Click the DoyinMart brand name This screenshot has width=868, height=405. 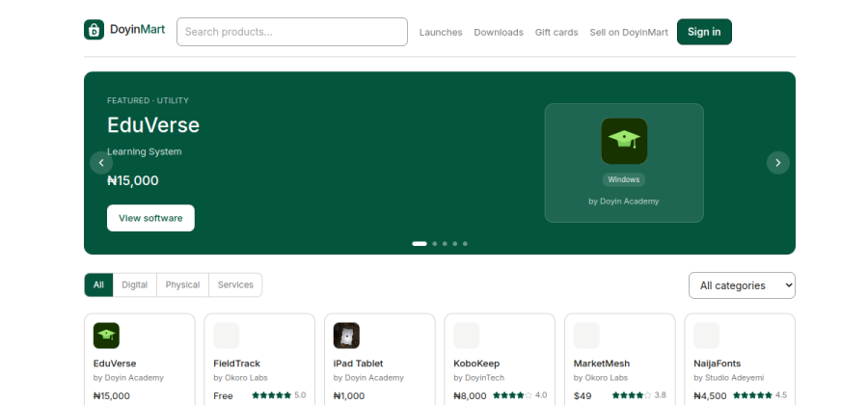pyautogui.click(x=137, y=29)
